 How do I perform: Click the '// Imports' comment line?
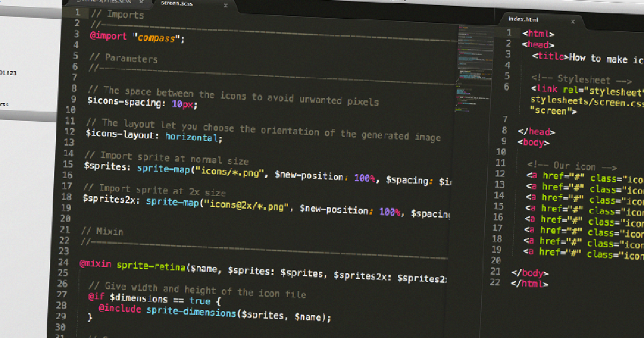118,15
